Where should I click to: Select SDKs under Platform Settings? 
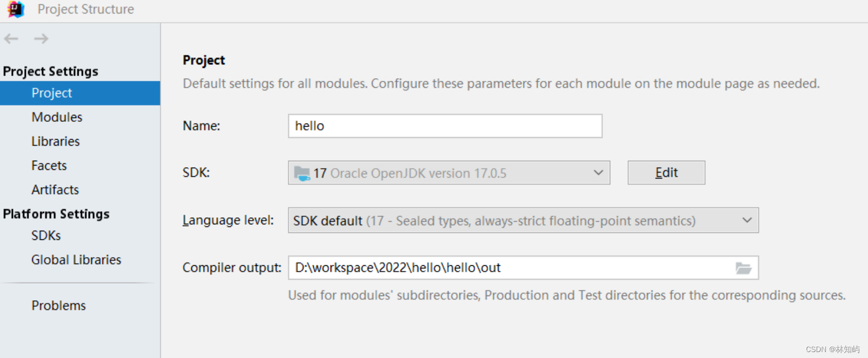(45, 236)
